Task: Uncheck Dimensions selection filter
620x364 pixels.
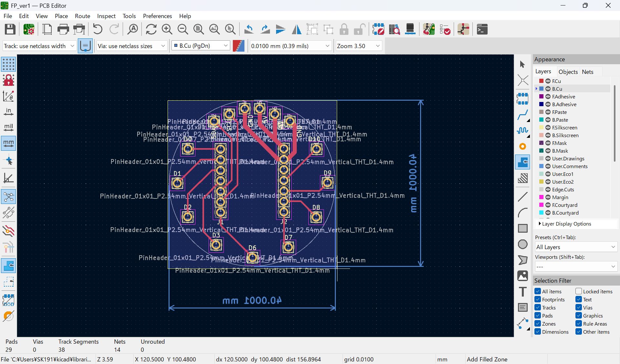Action: coord(538,332)
